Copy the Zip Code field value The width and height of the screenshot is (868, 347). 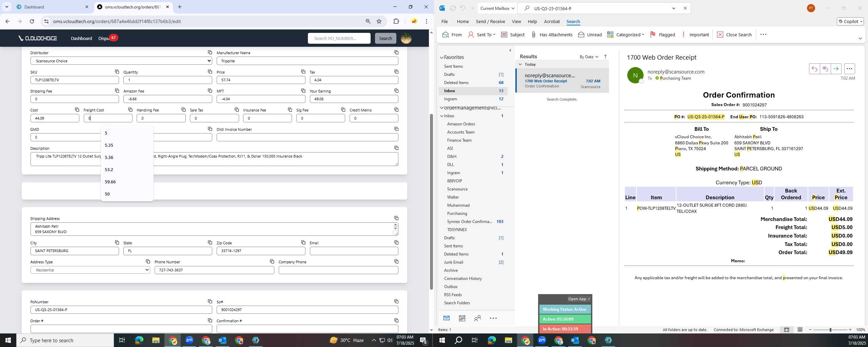(x=303, y=242)
